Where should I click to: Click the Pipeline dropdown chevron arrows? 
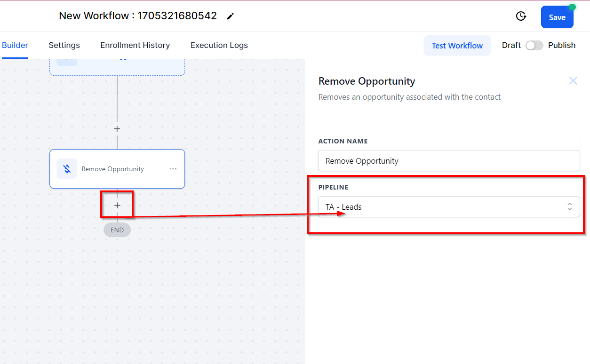tap(569, 207)
